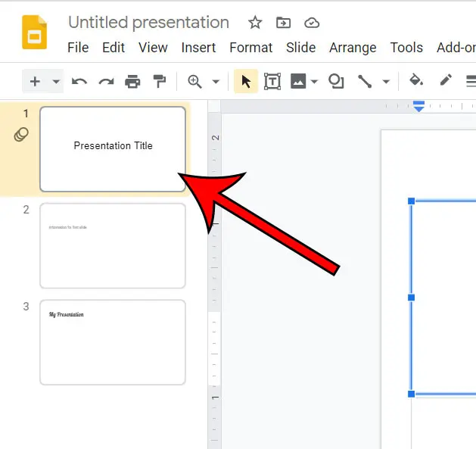Select slide 3 thumbnail My Presentation
The image size is (476, 449).
[113, 341]
